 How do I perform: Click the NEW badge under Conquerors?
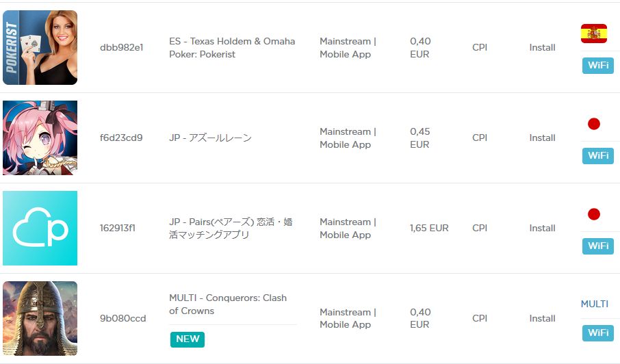point(188,339)
